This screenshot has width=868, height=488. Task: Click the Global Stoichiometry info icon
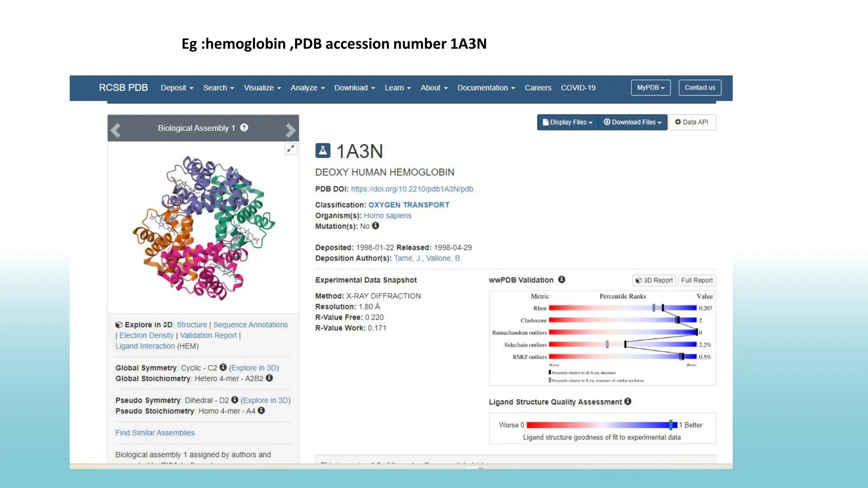(x=270, y=378)
